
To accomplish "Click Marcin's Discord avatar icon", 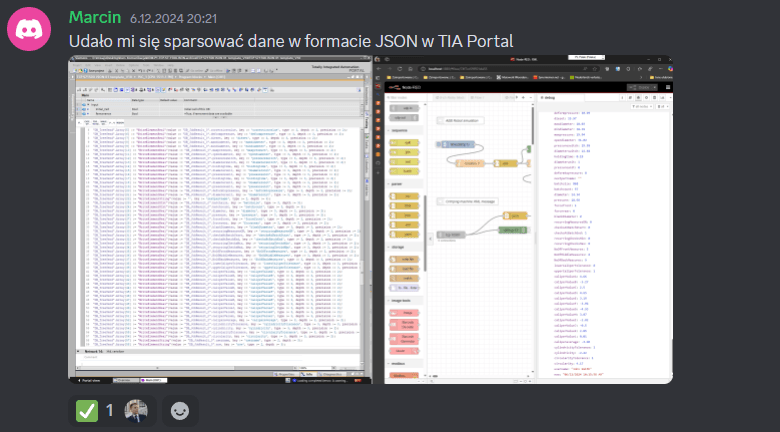I will click(x=31, y=28).
